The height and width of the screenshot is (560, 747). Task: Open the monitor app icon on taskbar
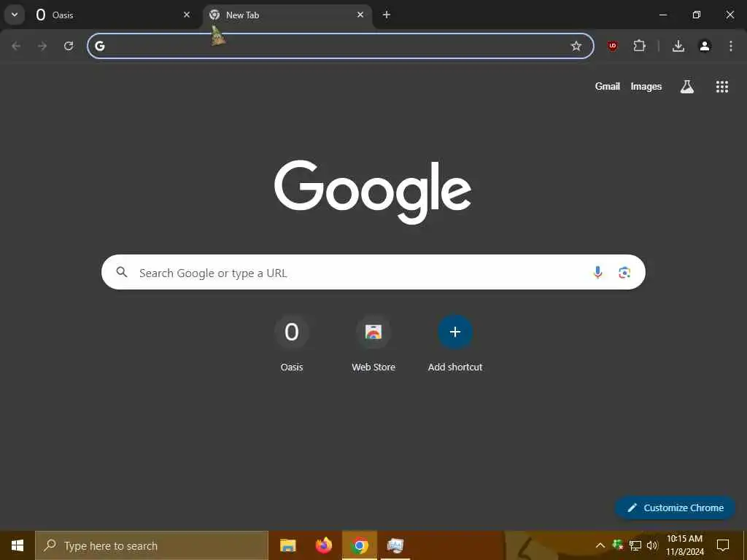point(395,545)
